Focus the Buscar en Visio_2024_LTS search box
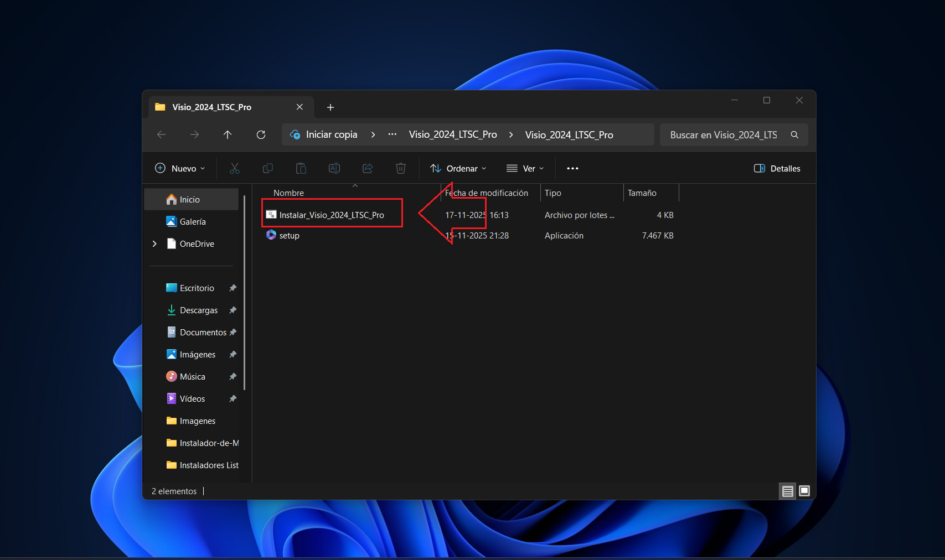The width and height of the screenshot is (945, 560). (734, 134)
